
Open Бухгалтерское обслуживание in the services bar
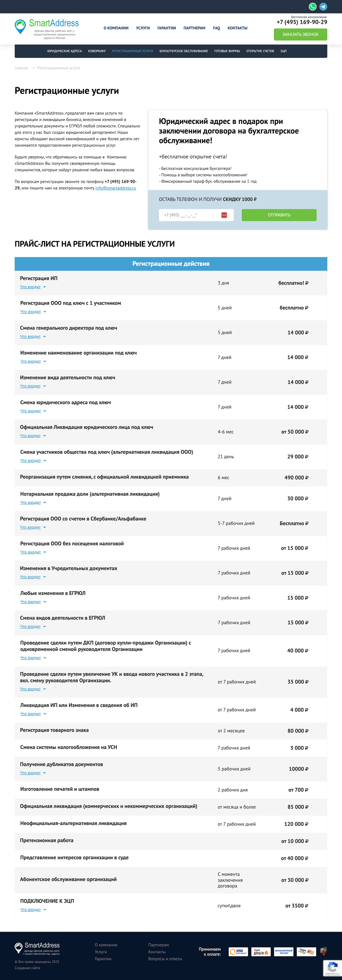[x=184, y=51]
